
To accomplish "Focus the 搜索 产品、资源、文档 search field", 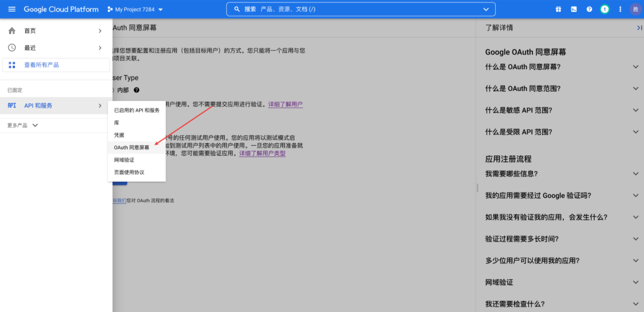I will click(x=360, y=9).
